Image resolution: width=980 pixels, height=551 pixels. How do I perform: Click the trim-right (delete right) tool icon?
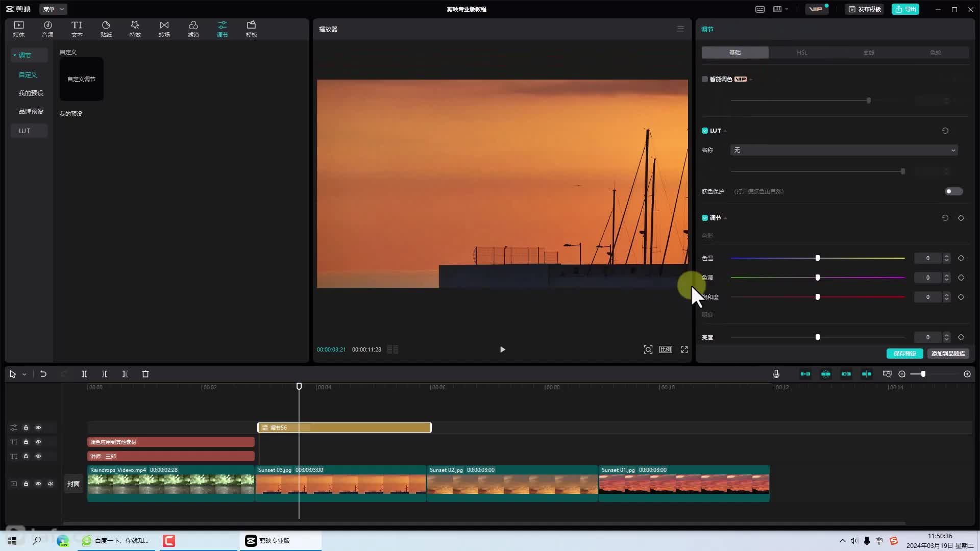pos(125,374)
